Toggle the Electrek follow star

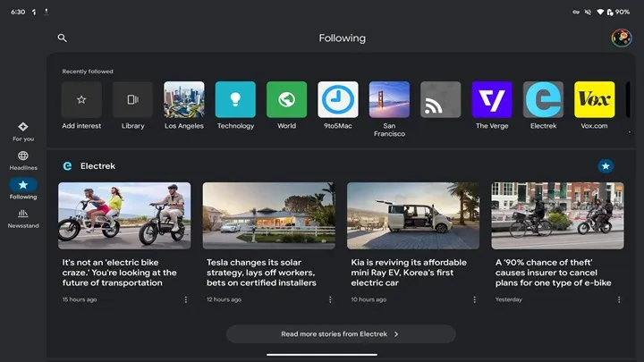(606, 166)
